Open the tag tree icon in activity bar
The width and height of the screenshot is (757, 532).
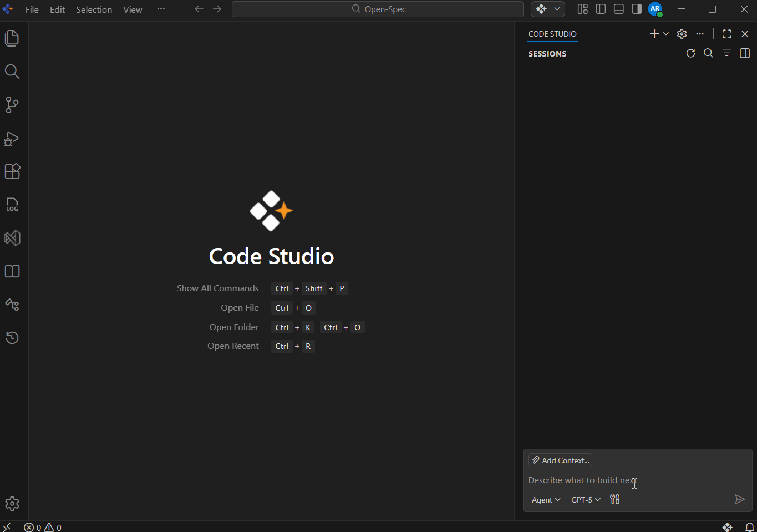pos(12,305)
